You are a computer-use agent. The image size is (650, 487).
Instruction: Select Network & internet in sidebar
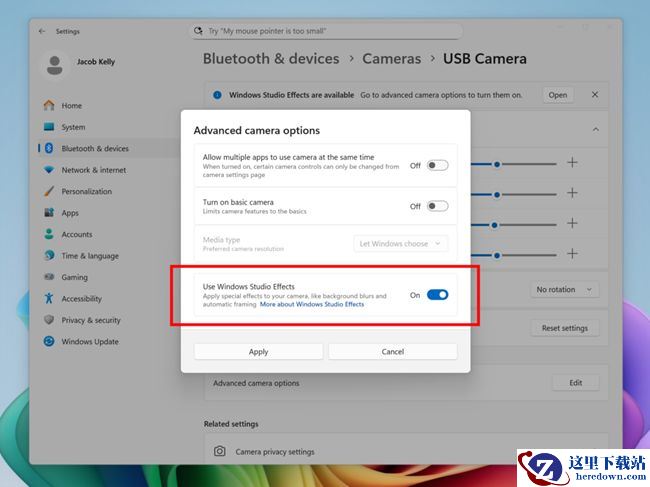[94, 170]
